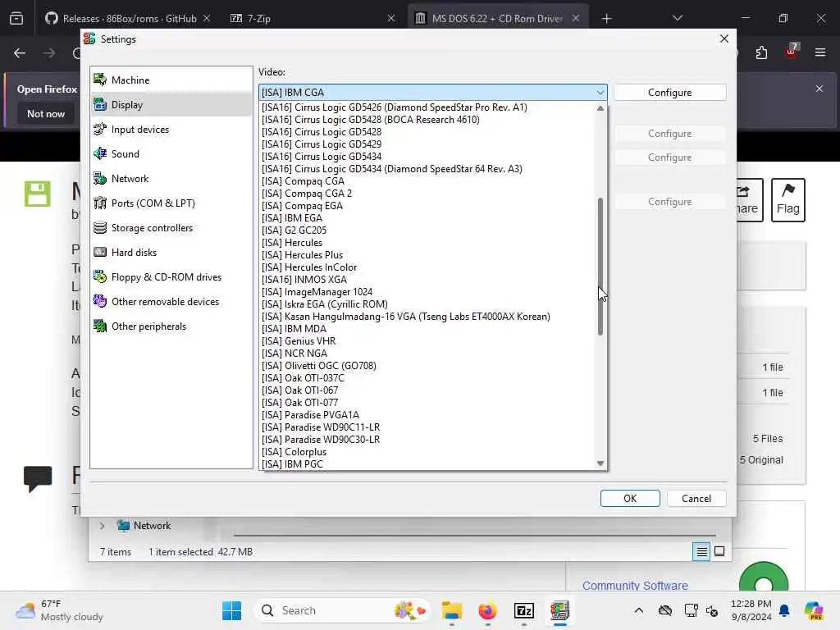Screen dimensions: 840x630
Task: Select Cirrus Logic GD5428 BOCA Research entry
Action: coord(427,120)
